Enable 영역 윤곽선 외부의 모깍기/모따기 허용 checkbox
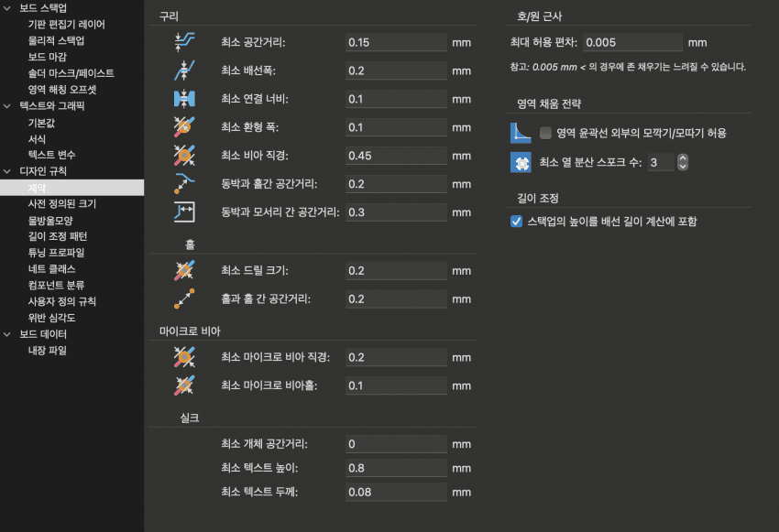Image resolution: width=779 pixels, height=532 pixels. tap(545, 133)
